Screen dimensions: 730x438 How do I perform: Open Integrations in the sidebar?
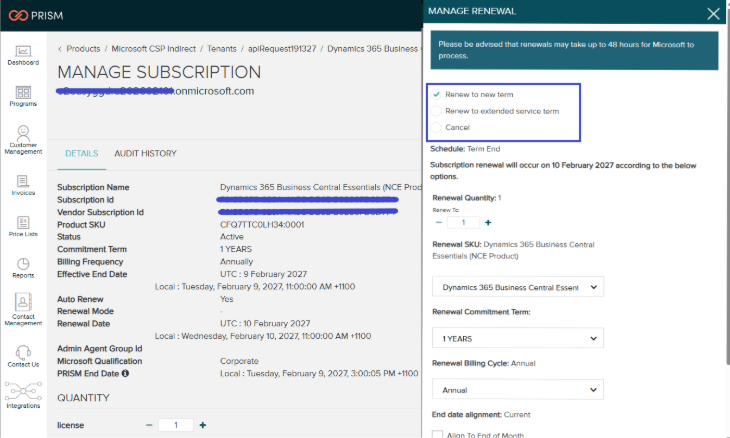(x=23, y=396)
